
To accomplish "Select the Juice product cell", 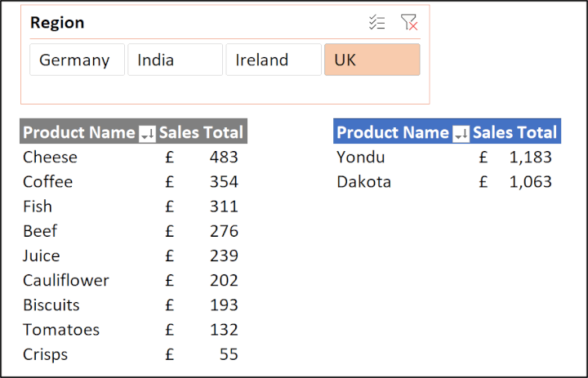I will click(42, 256).
